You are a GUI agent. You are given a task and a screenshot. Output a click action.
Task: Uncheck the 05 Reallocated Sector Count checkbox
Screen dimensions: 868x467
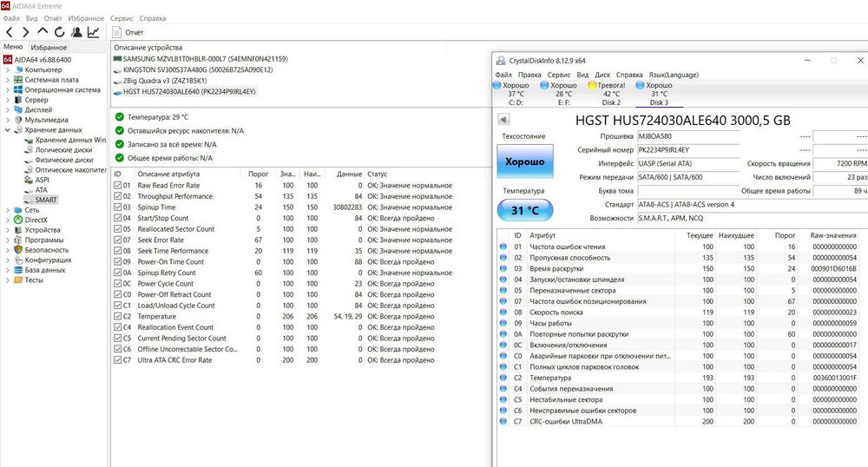(118, 229)
